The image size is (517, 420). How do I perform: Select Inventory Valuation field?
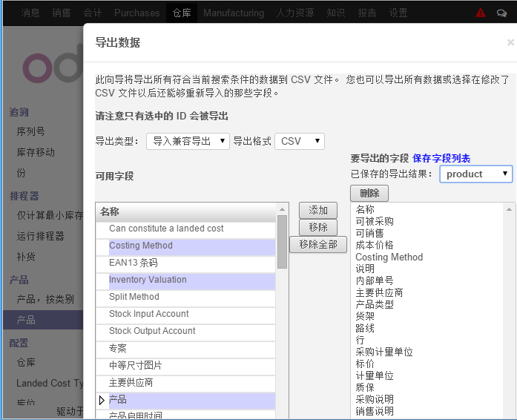(x=148, y=280)
